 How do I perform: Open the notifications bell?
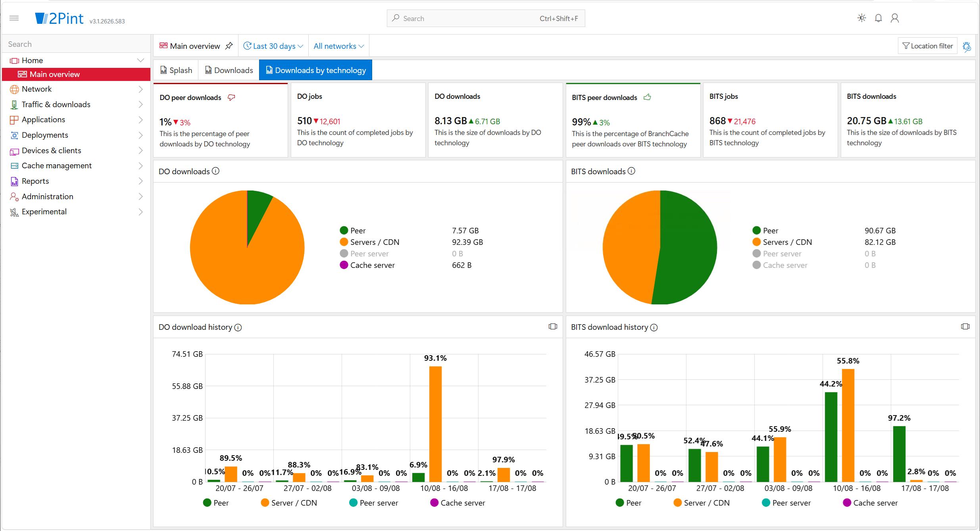pyautogui.click(x=878, y=18)
